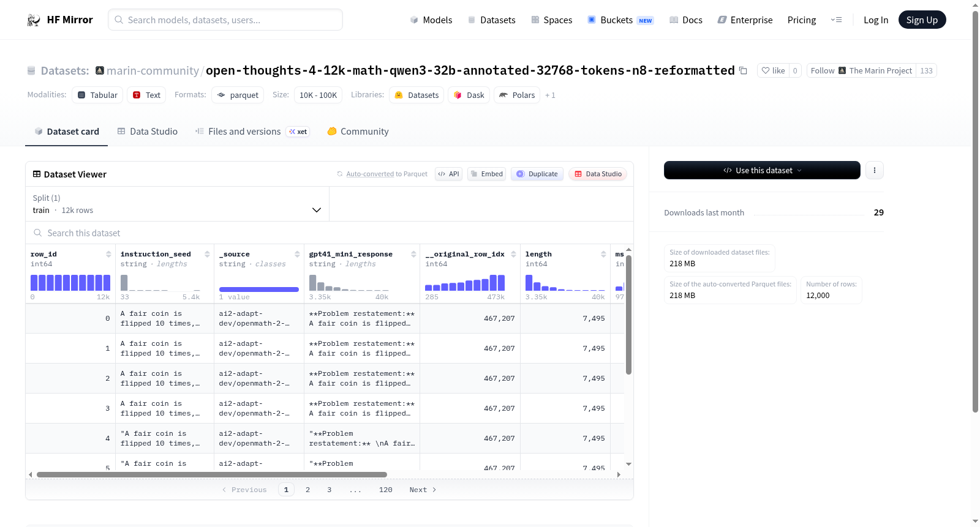Open the expanded navigation menu icon
980x527 pixels.
[x=836, y=20]
